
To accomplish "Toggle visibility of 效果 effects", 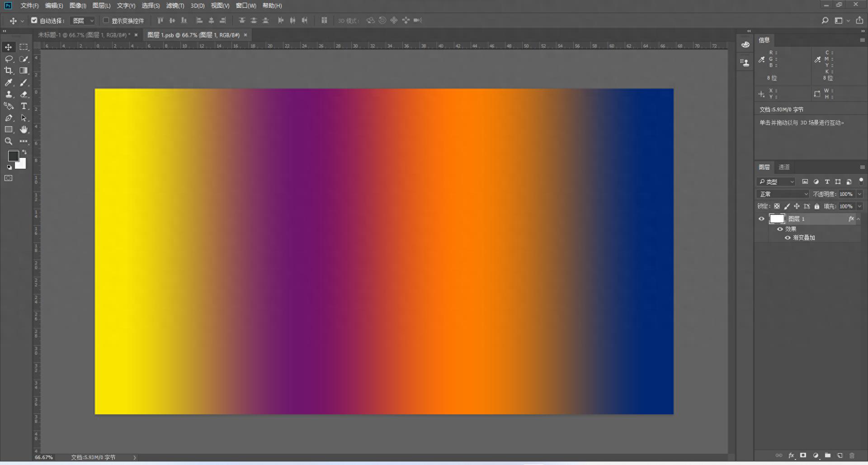I will pyautogui.click(x=780, y=229).
